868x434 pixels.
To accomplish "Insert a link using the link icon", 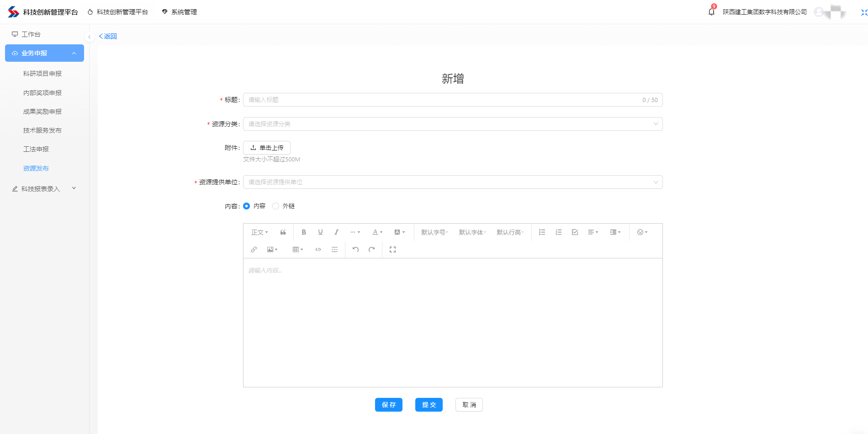I will [x=254, y=250].
